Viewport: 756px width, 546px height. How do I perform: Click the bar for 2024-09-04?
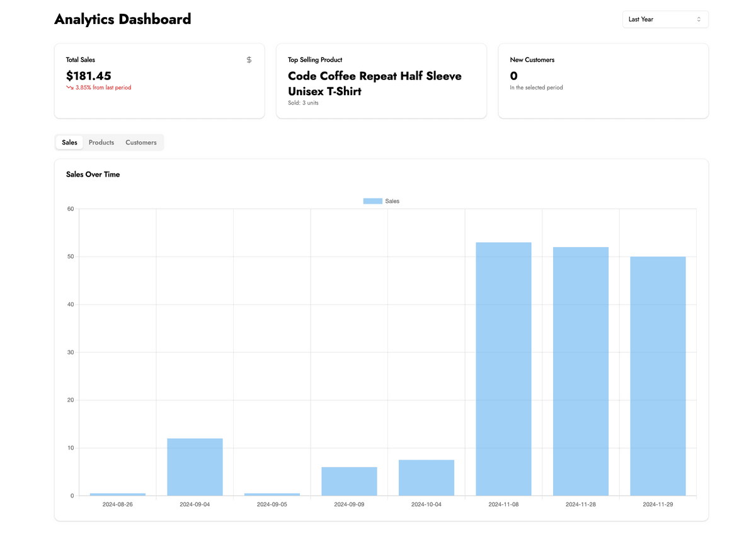point(195,467)
